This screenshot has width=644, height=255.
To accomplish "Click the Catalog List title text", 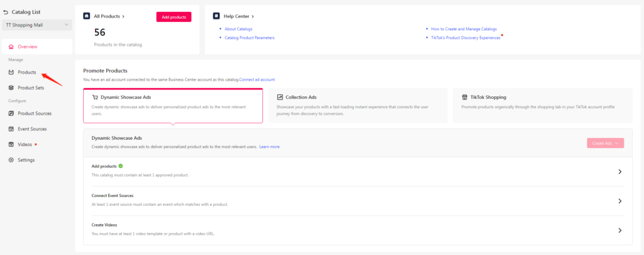I will point(26,13).
